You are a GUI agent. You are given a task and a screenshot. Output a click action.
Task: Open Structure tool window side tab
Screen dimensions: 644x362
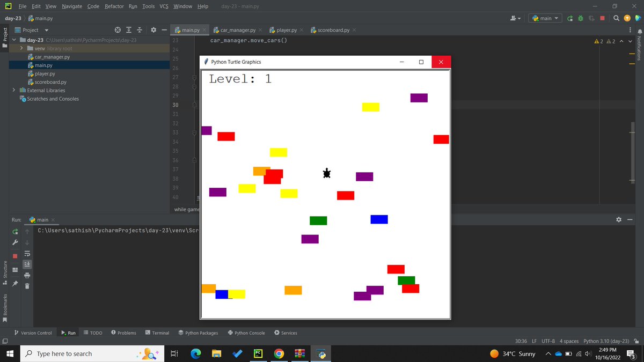coord(5,272)
